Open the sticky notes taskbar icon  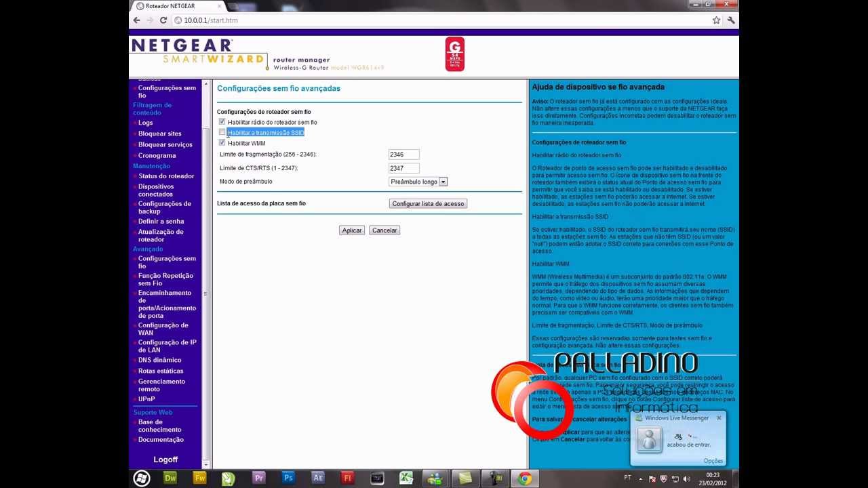tap(465, 478)
